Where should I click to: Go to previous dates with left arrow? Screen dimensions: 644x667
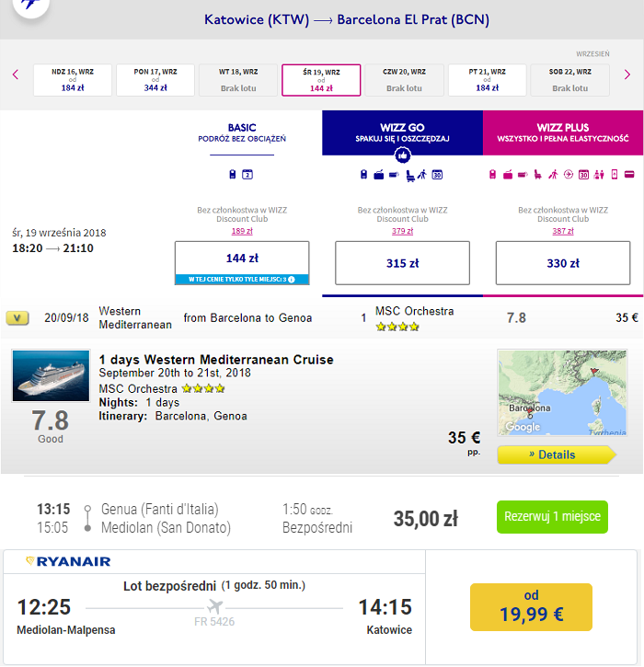16,75
